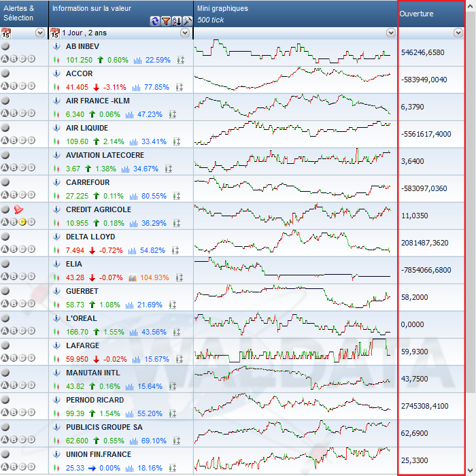The image size is (476, 476).
Task: Open the '1 Jour , 2 ans' dropdown
Action: 185,33
